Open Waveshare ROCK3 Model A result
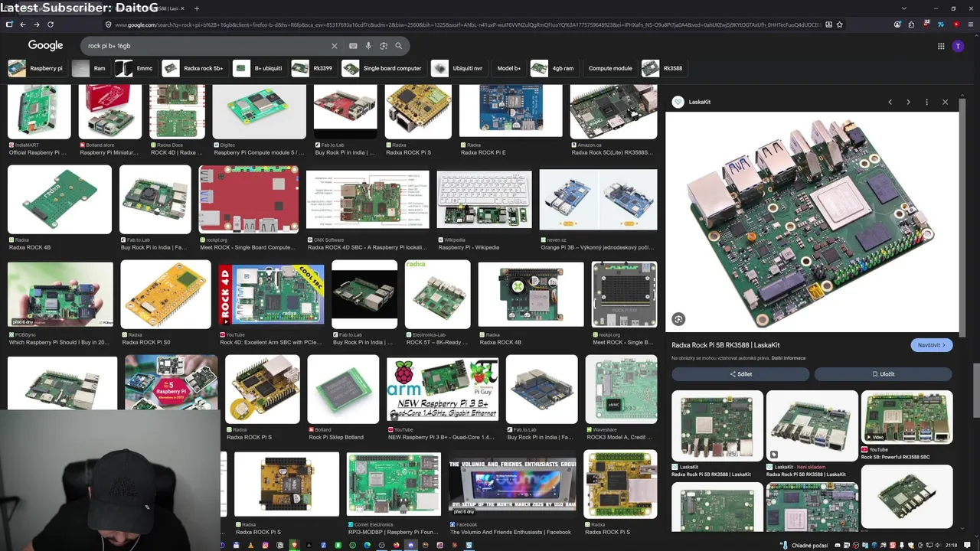The height and width of the screenshot is (551, 980). [x=621, y=389]
